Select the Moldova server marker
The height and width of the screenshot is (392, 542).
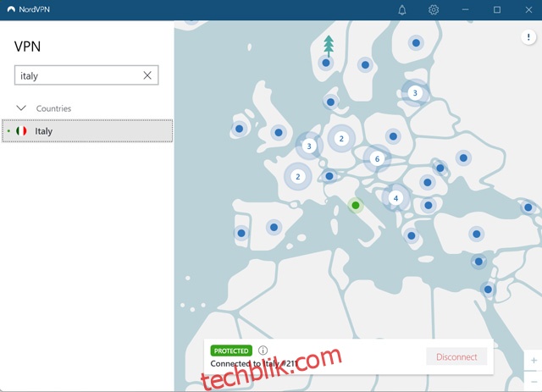click(x=440, y=168)
